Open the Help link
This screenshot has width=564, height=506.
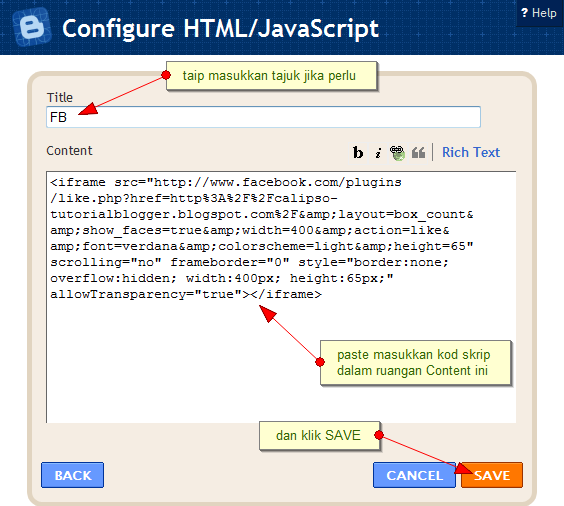click(539, 13)
